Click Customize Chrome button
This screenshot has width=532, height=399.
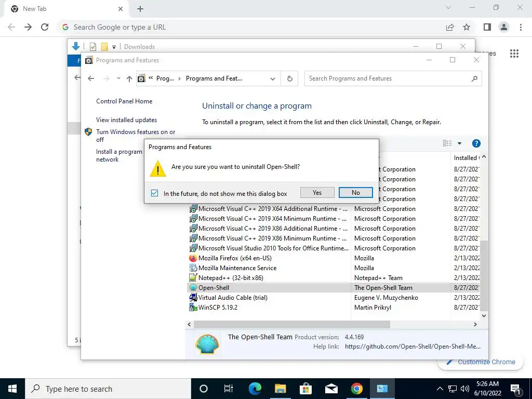tap(481, 362)
